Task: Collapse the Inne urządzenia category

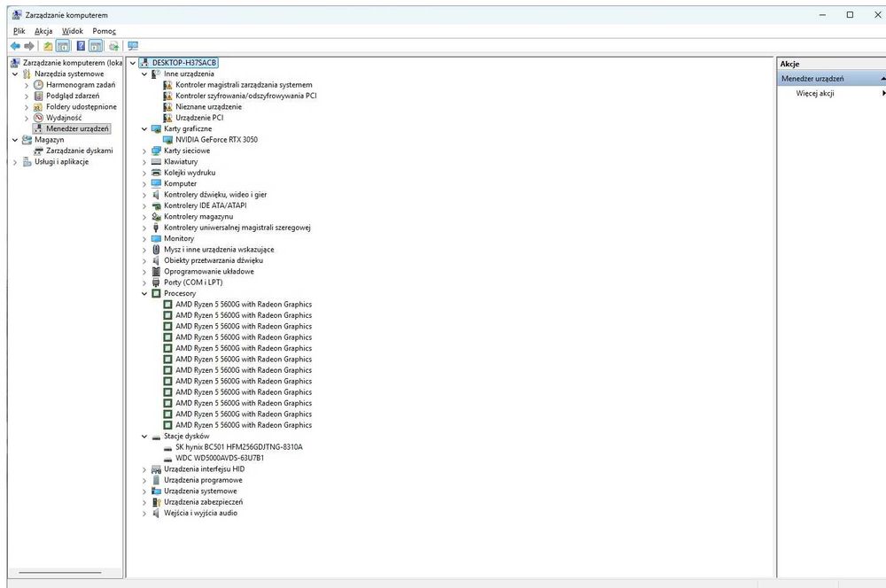Action: point(144,74)
